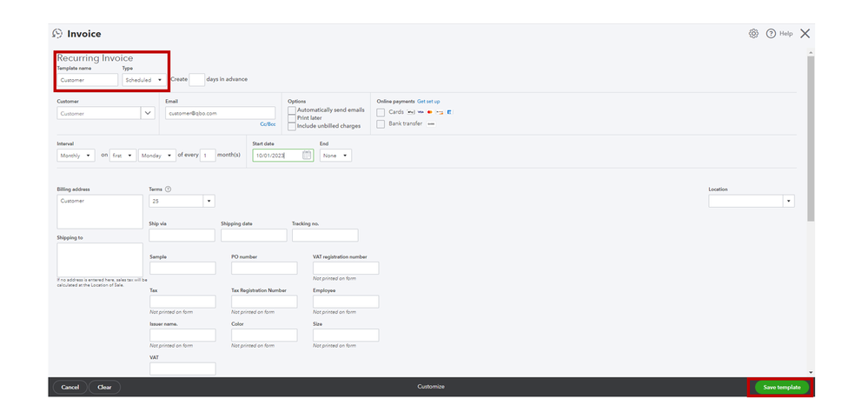Click the Size field
Screen dimensions: 868x412
(346, 335)
